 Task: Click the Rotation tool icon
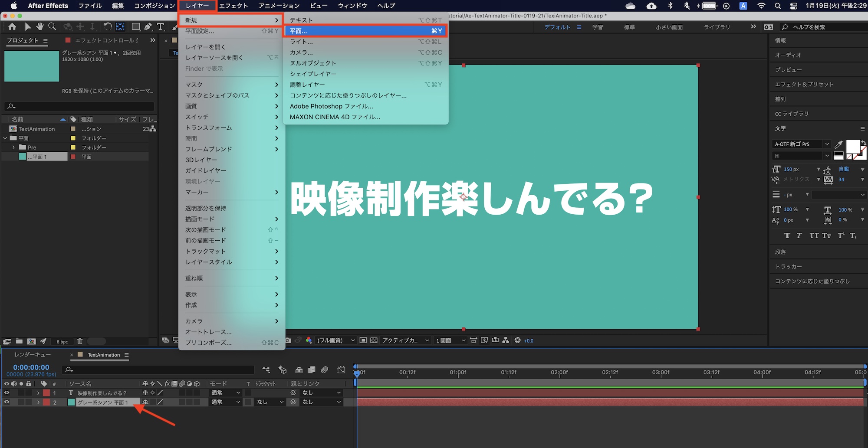[x=108, y=27]
